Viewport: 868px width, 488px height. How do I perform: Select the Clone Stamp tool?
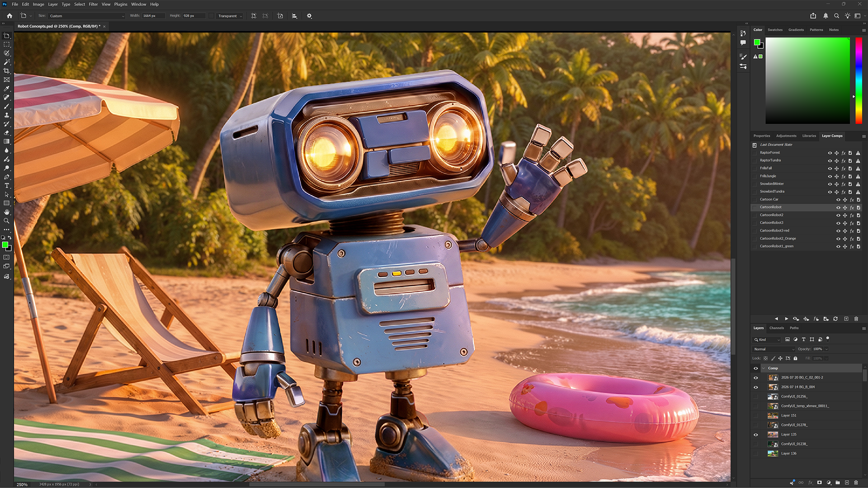(7, 115)
